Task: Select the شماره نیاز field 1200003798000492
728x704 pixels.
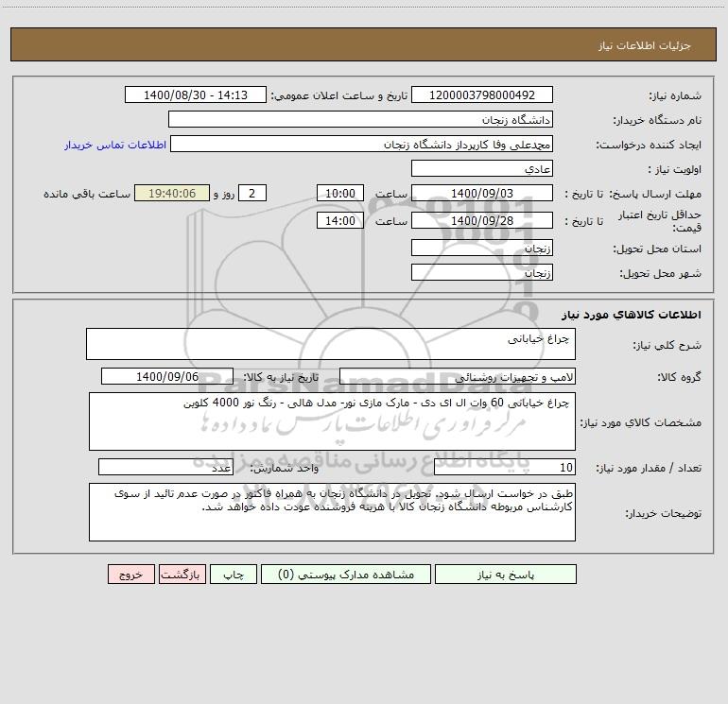Action: (x=482, y=94)
